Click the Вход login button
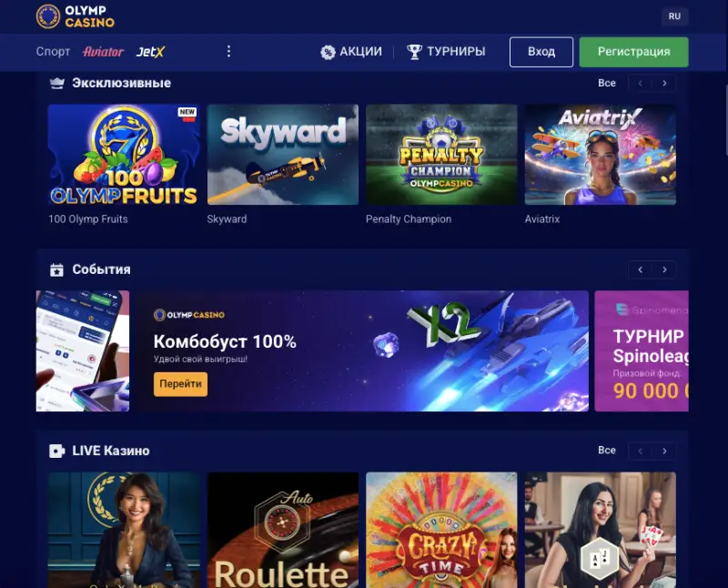Screen dimensions: 728x588 point(541,52)
